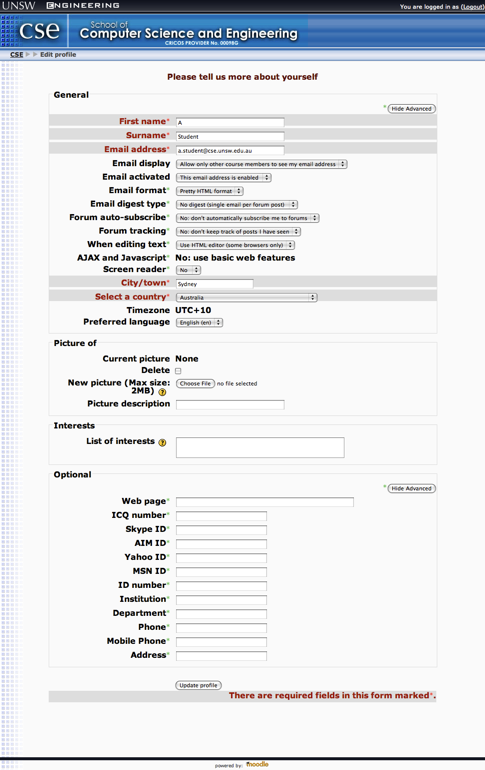Open the Forum auto-subscribe dropdown
The height and width of the screenshot is (770, 485).
point(247,218)
